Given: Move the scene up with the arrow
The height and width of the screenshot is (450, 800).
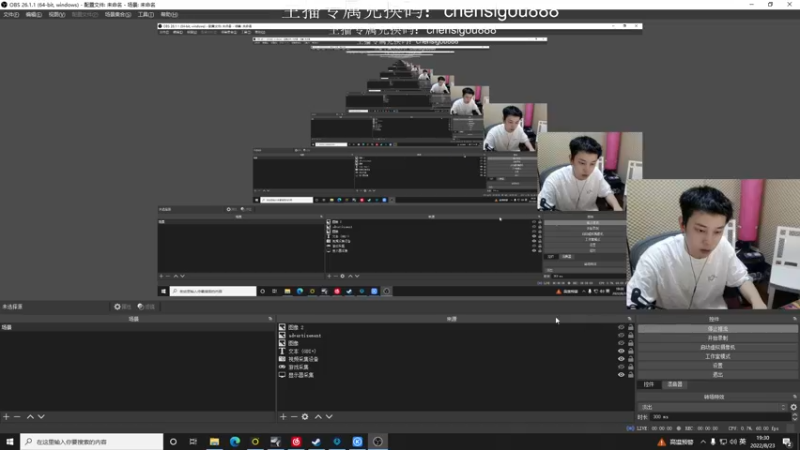Looking at the screenshot, I should pos(30,417).
